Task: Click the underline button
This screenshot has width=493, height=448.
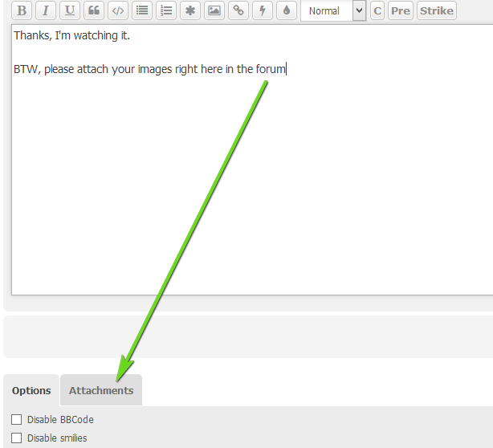Action: pyautogui.click(x=70, y=10)
